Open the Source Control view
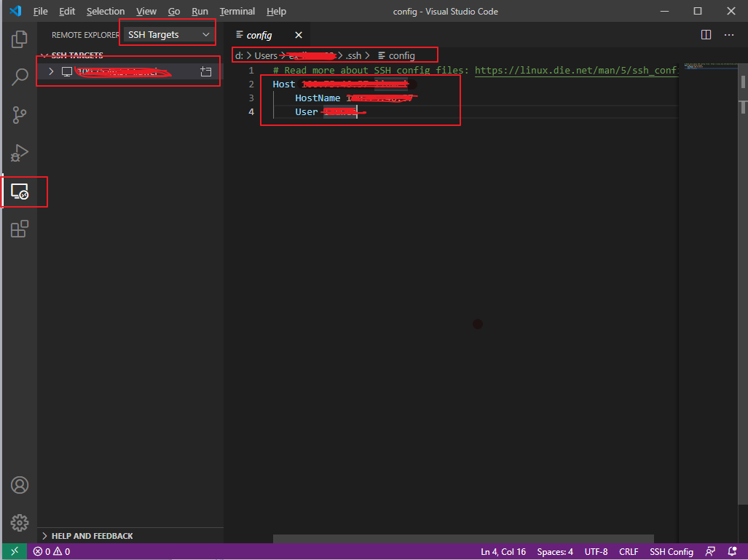Screen dimensions: 748x560 click(x=20, y=115)
